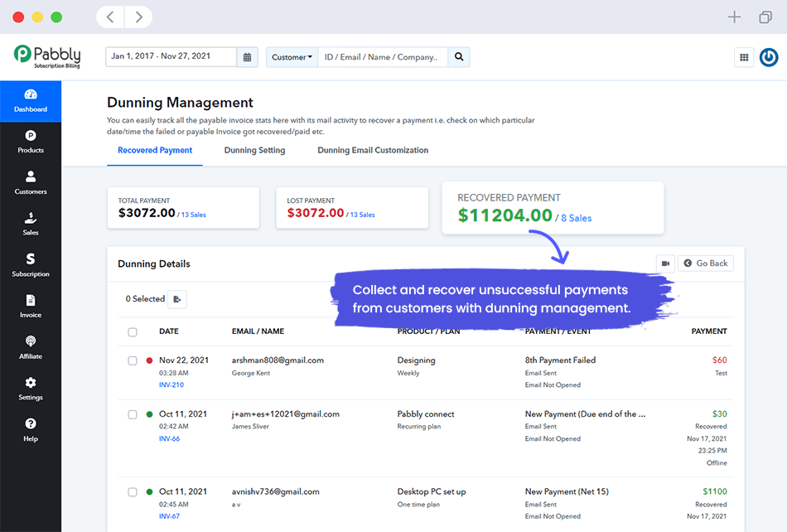Open the Dashboard from the sidebar

pos(30,101)
